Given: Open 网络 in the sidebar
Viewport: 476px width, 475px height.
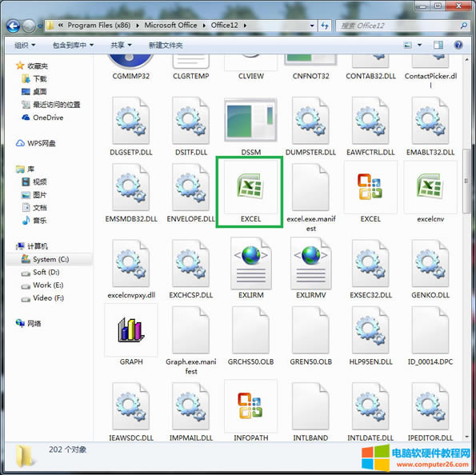Looking at the screenshot, I should tap(29, 323).
